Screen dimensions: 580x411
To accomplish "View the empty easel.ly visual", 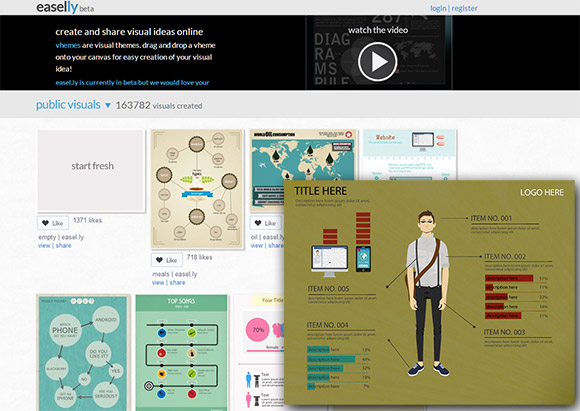I will [x=44, y=246].
